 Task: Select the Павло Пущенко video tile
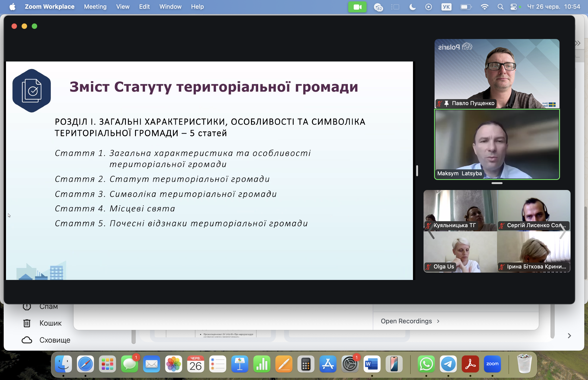click(x=497, y=73)
